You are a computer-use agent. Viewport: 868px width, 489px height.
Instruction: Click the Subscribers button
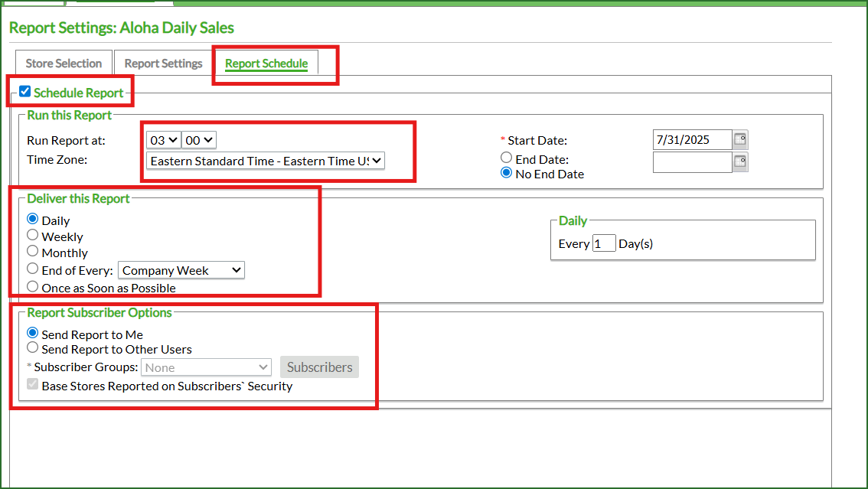pyautogui.click(x=319, y=367)
